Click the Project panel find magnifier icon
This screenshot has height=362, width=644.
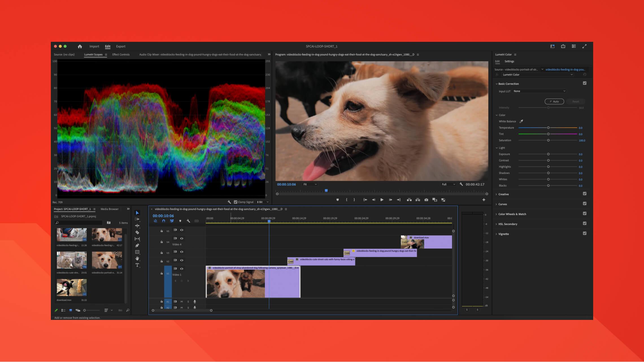128,310
